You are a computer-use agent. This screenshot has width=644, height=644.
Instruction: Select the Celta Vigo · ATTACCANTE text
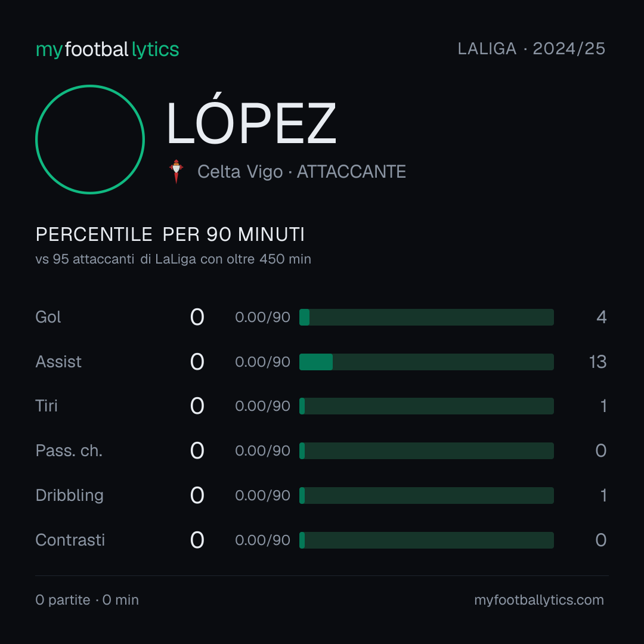[302, 172]
